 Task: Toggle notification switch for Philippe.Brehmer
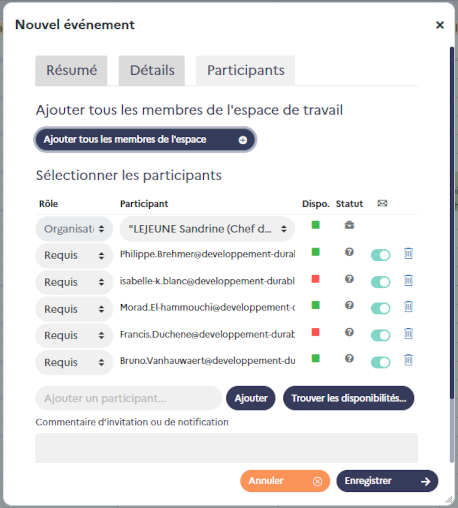380,255
